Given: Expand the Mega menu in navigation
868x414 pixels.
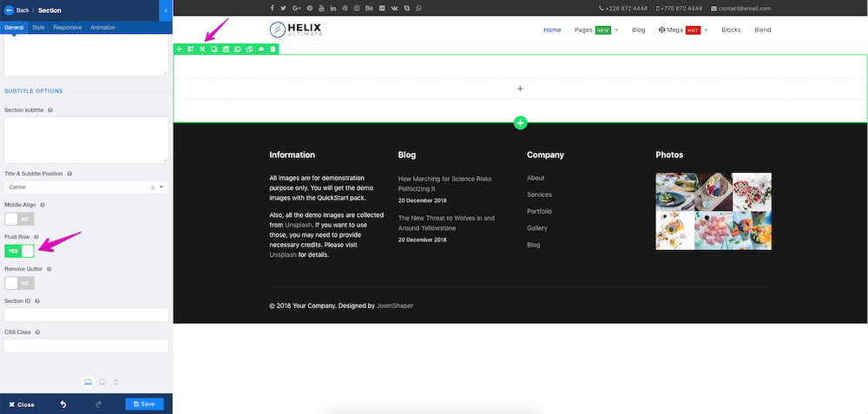Looking at the screenshot, I should 682,30.
